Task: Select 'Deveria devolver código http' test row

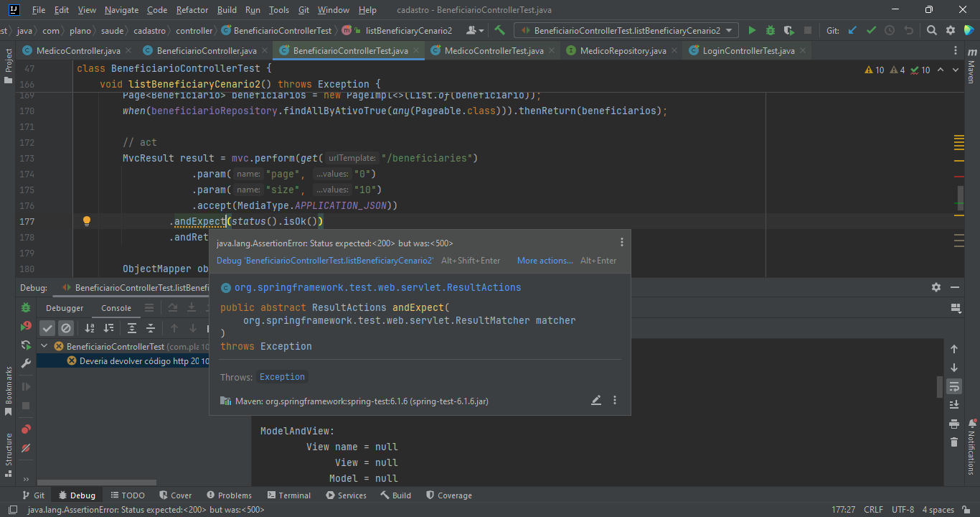Action: (x=123, y=361)
